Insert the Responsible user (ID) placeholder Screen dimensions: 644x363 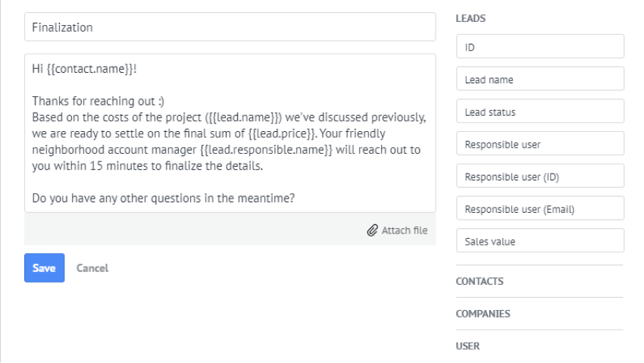[539, 176]
